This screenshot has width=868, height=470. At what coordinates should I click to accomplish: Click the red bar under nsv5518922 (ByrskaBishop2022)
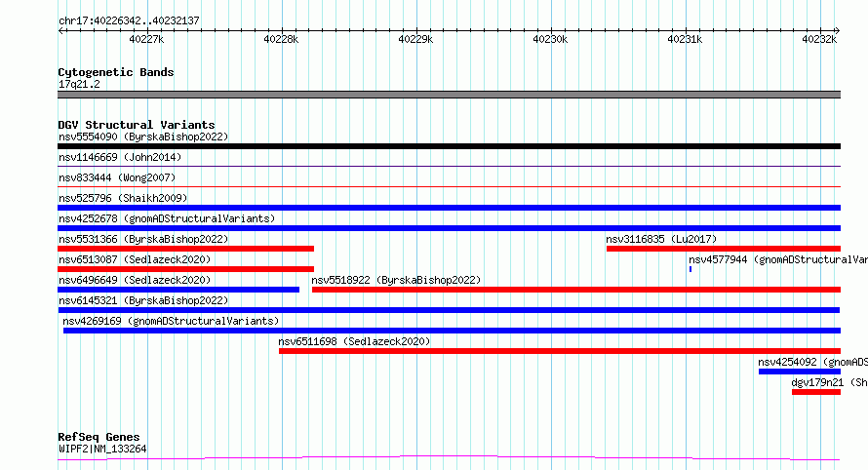[576, 290]
